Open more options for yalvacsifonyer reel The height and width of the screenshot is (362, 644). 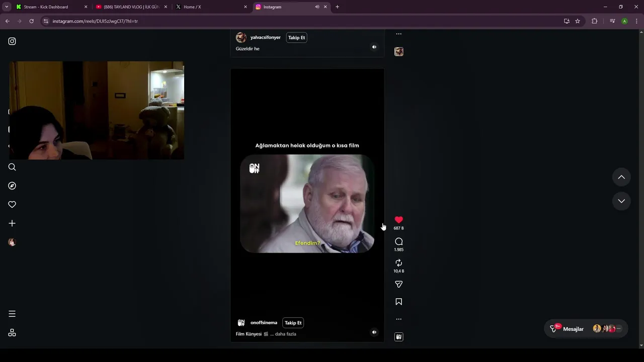[x=398, y=34]
